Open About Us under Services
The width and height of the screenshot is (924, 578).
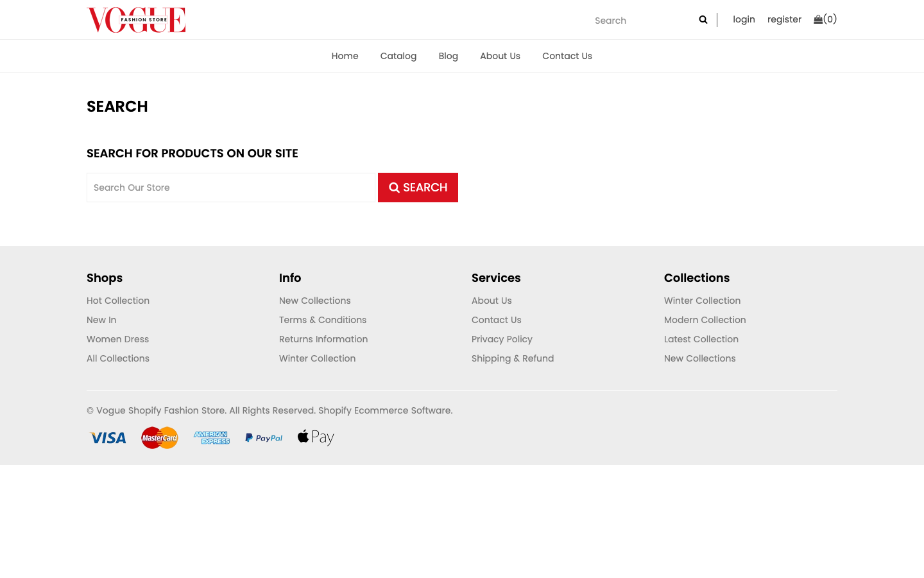click(492, 301)
